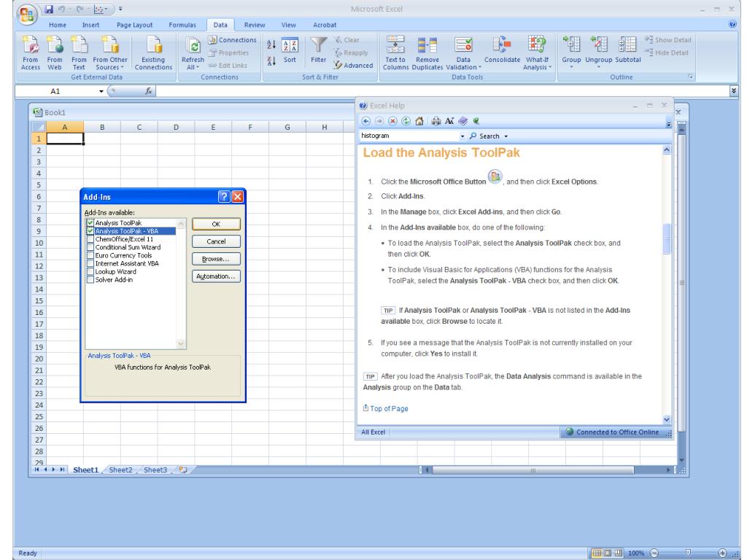Select the Sheet2 worksheet tab
The image size is (747, 560).
(x=120, y=470)
